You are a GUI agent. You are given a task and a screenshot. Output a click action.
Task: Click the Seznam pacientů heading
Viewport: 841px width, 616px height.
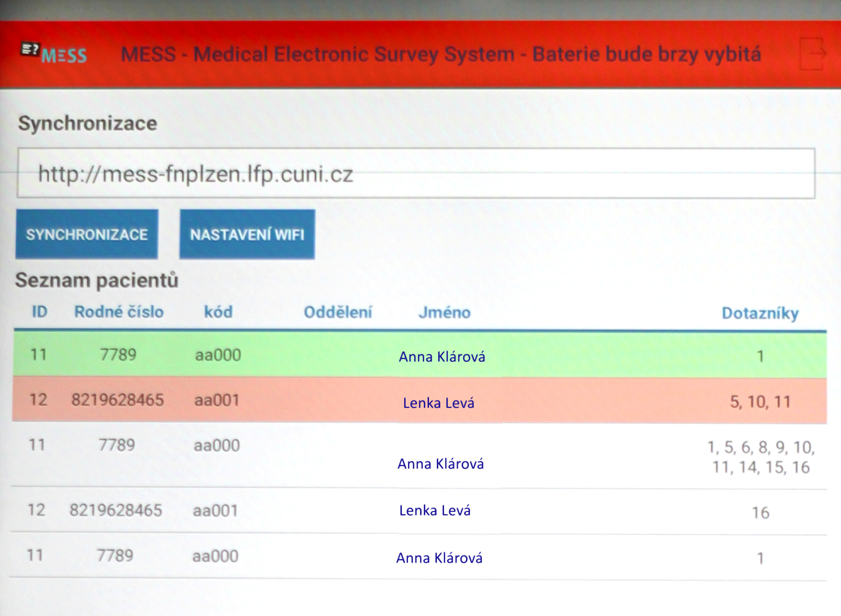point(97,280)
